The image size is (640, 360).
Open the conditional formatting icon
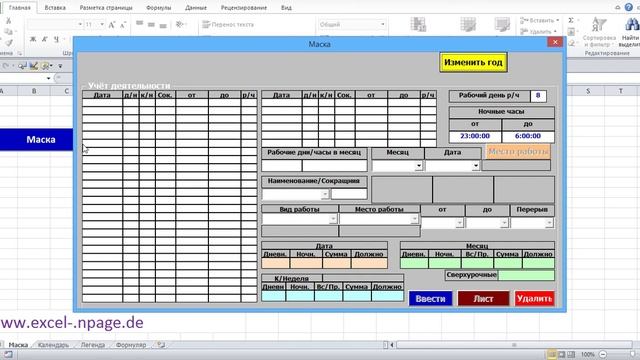pos(418,24)
